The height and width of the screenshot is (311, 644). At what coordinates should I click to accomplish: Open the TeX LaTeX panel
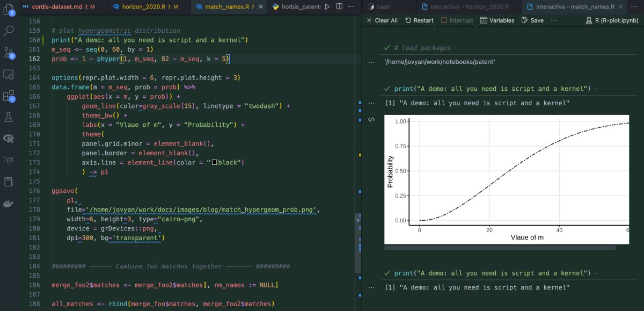pyautogui.click(x=9, y=160)
